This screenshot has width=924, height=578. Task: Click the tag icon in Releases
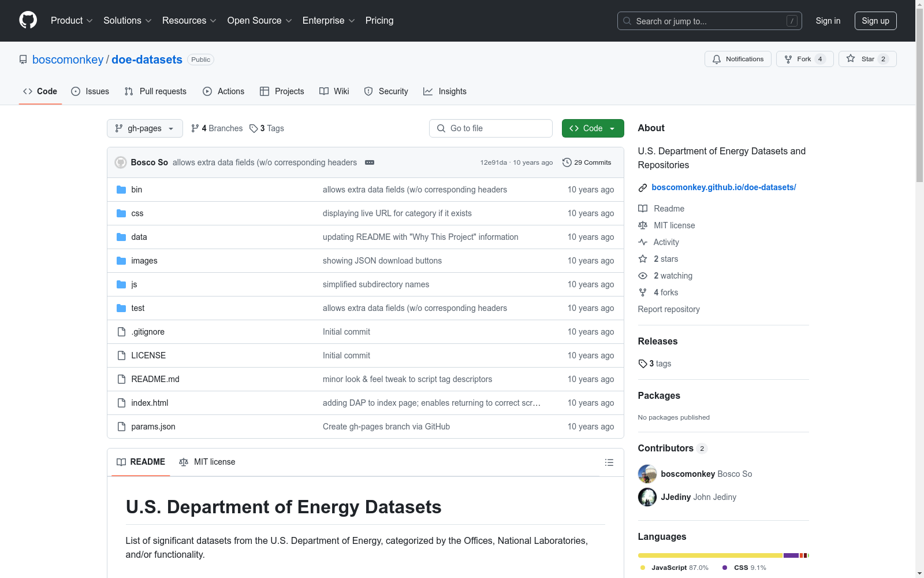point(643,364)
